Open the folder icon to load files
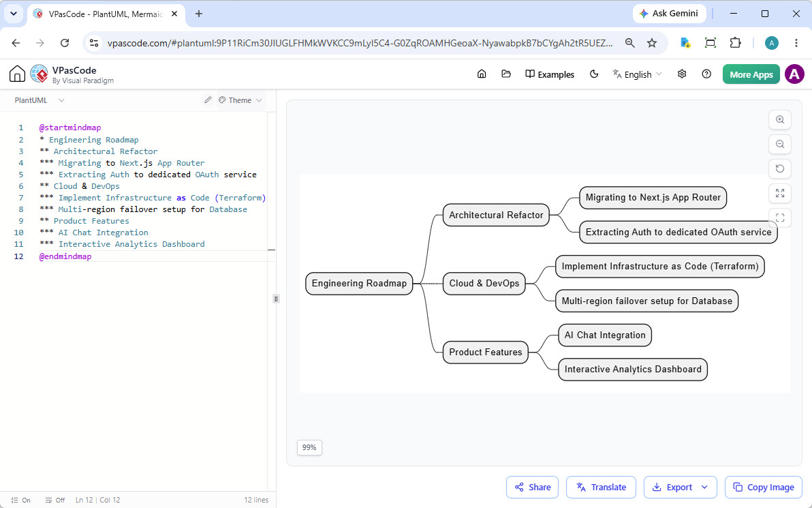This screenshot has height=508, width=812. pyautogui.click(x=506, y=74)
